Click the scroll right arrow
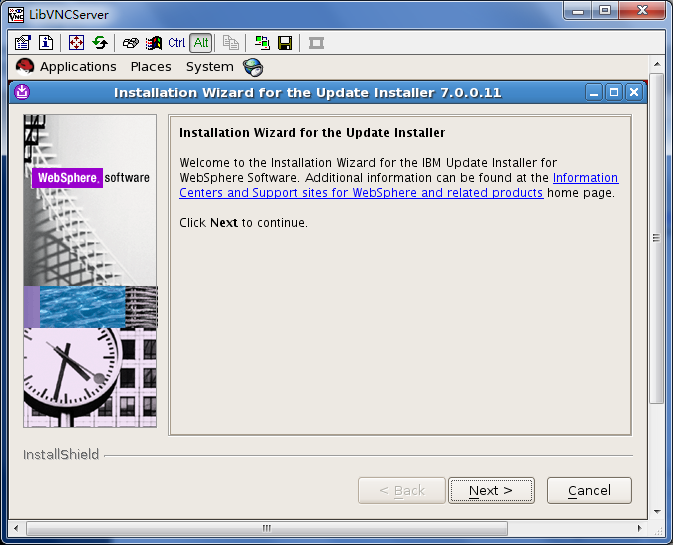673x545 pixels. click(640, 528)
